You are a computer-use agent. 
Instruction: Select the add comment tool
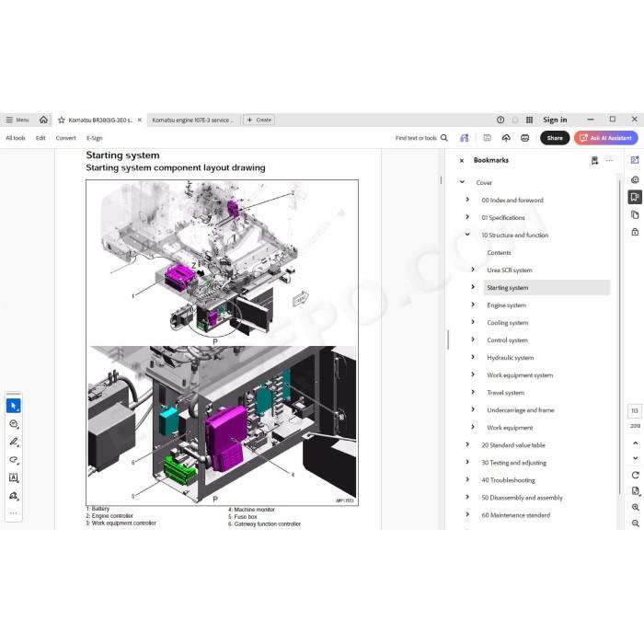14,424
